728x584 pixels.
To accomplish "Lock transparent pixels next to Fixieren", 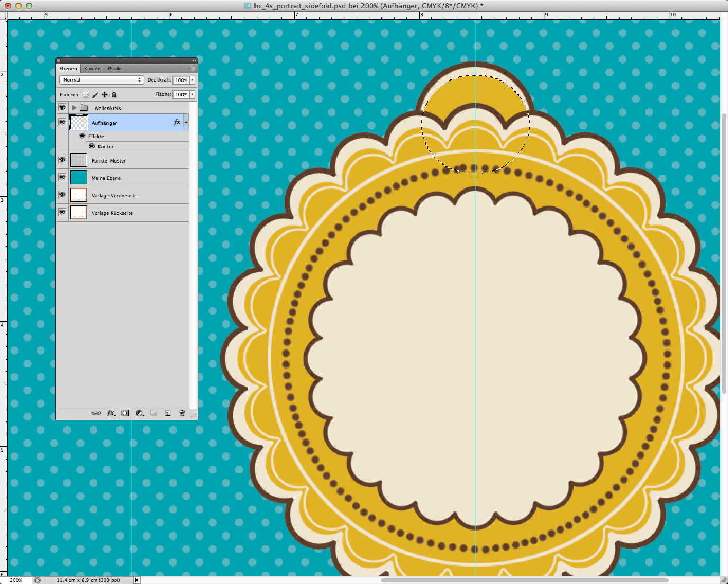I will point(85,95).
